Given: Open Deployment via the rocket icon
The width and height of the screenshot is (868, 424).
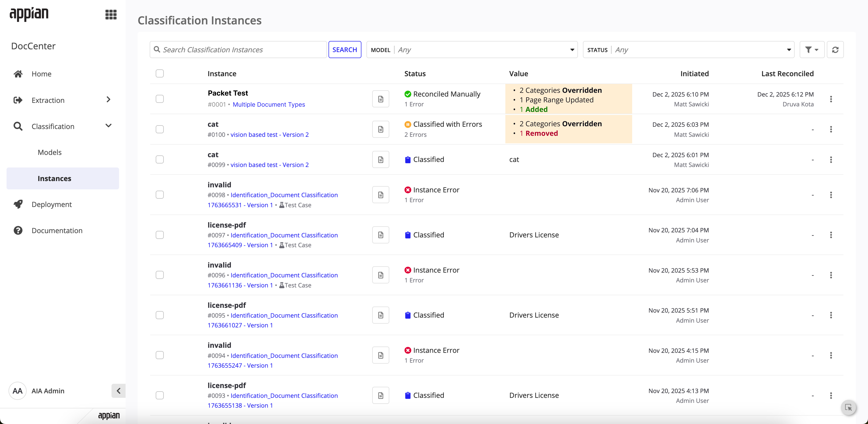Looking at the screenshot, I should click(x=18, y=204).
